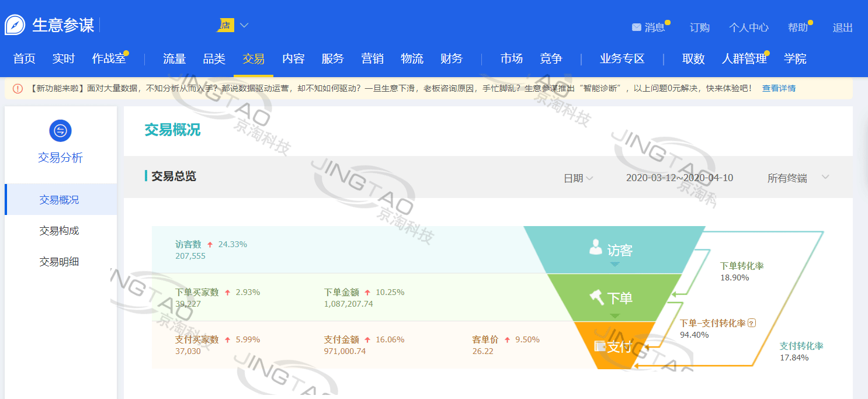Open the 市场 navigation tab
This screenshot has width=868, height=399.
(511, 59)
